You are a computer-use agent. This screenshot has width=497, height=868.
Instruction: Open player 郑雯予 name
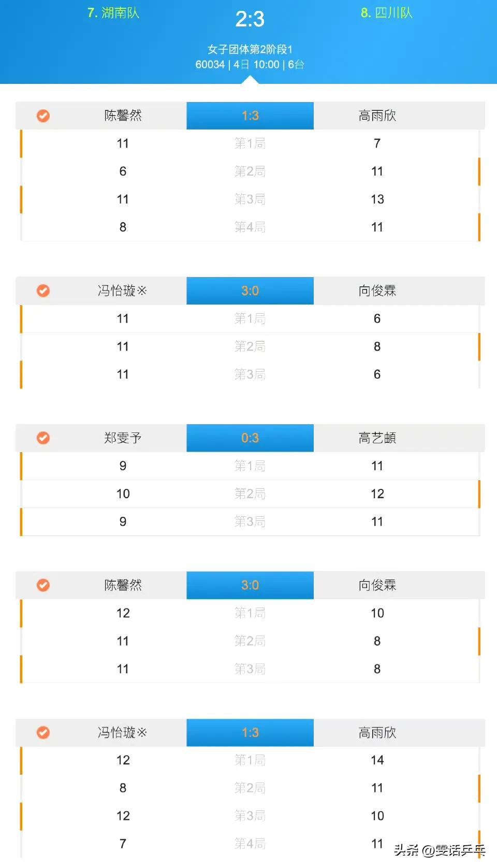pos(123,438)
